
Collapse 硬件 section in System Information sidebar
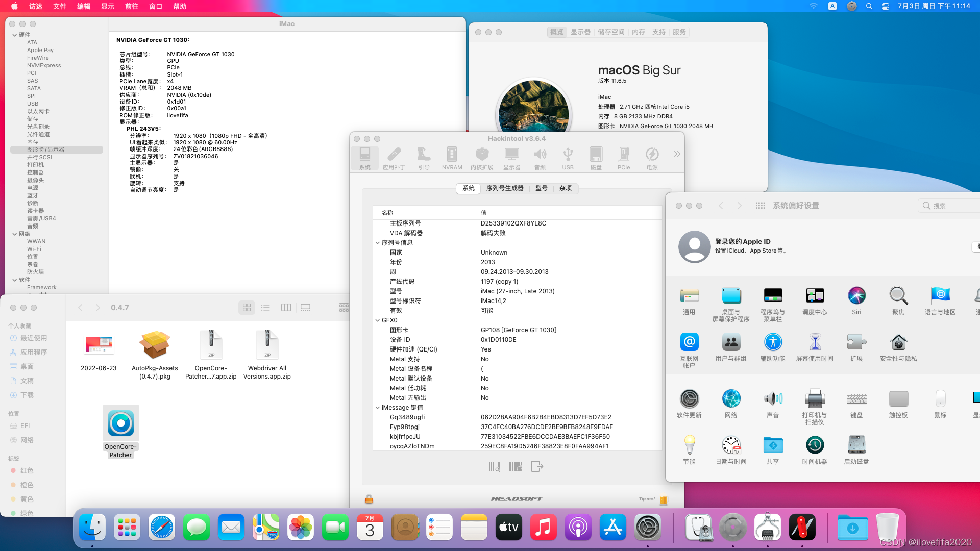pos(15,35)
